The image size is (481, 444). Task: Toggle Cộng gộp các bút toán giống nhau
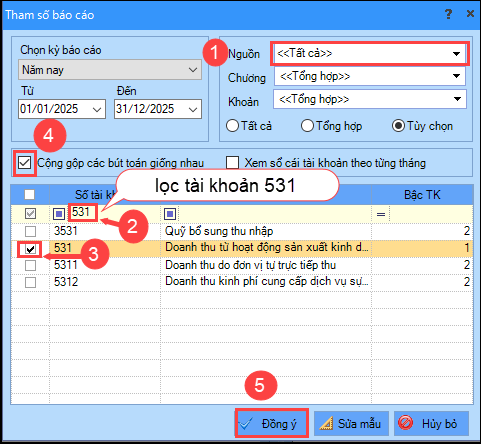pyautogui.click(x=25, y=163)
